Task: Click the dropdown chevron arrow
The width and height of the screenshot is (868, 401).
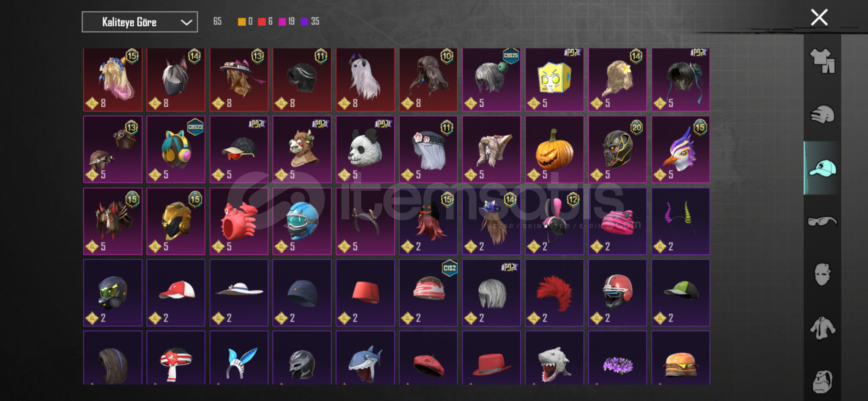Action: coord(186,22)
